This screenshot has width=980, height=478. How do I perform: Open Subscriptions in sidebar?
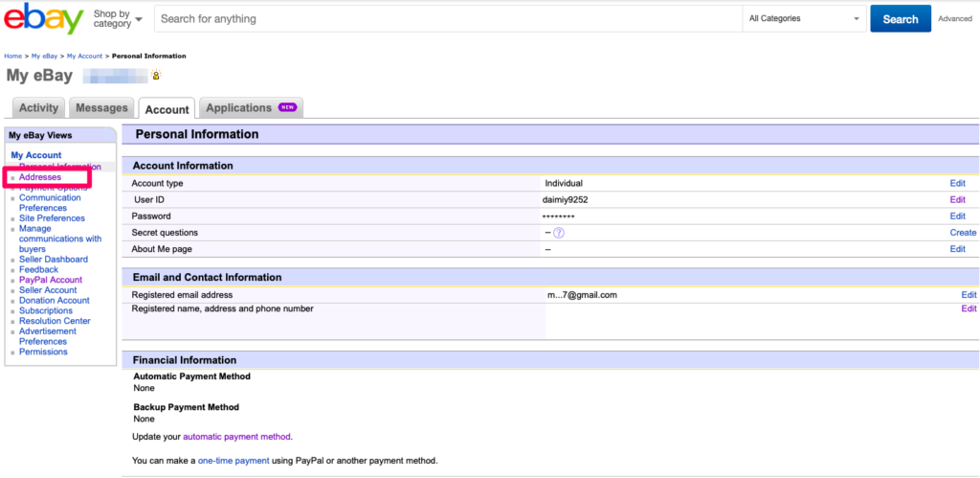[46, 311]
